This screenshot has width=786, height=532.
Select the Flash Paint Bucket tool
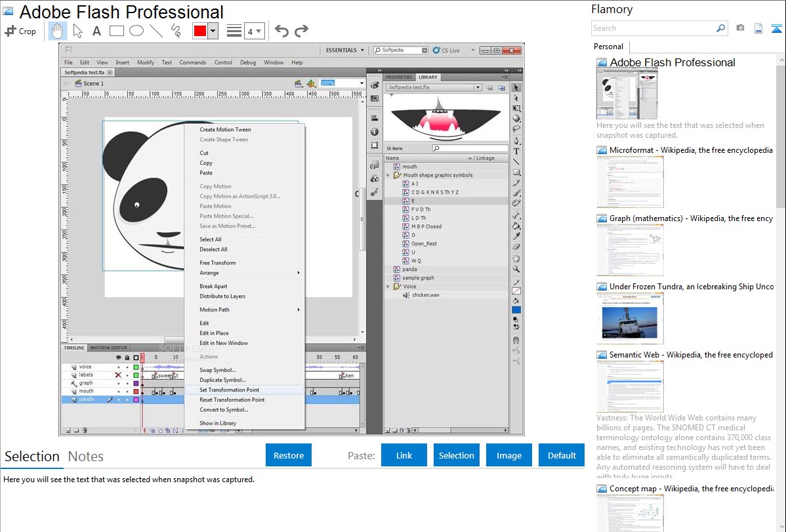pyautogui.click(x=516, y=226)
